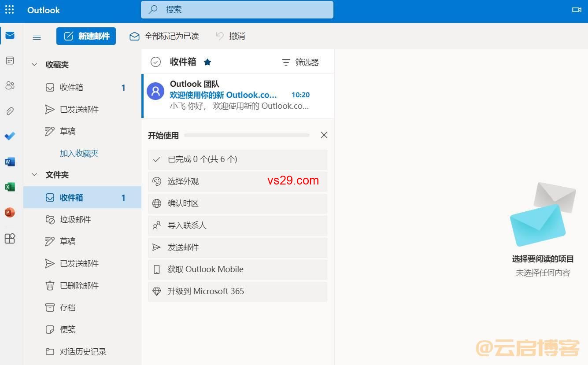
Task: Select the highlighted 收件箱 folder
Action: click(x=82, y=197)
